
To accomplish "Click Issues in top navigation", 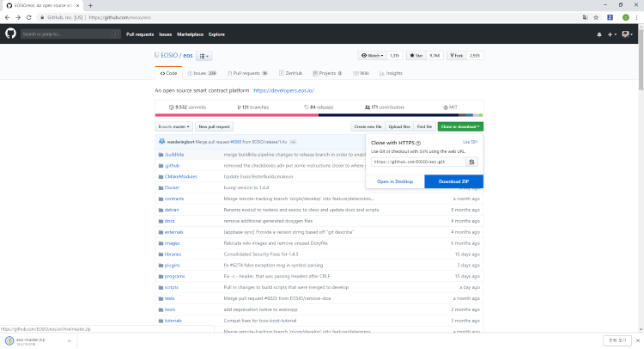I will tap(165, 34).
